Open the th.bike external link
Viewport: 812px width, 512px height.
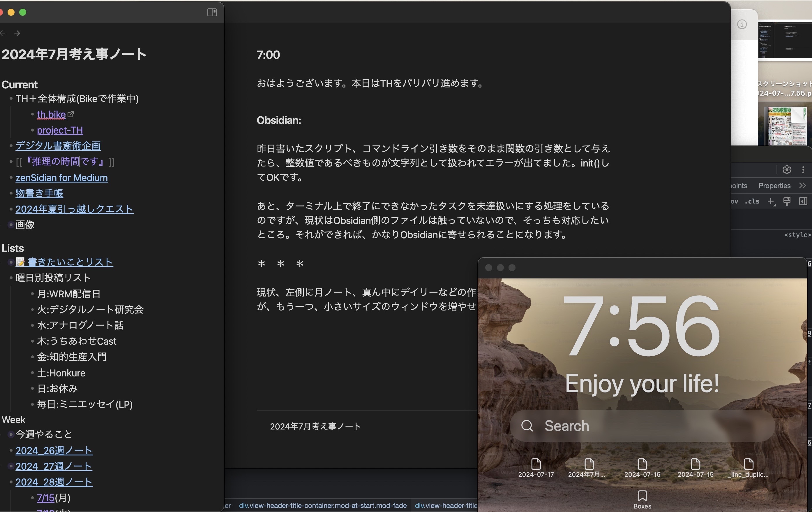51,114
